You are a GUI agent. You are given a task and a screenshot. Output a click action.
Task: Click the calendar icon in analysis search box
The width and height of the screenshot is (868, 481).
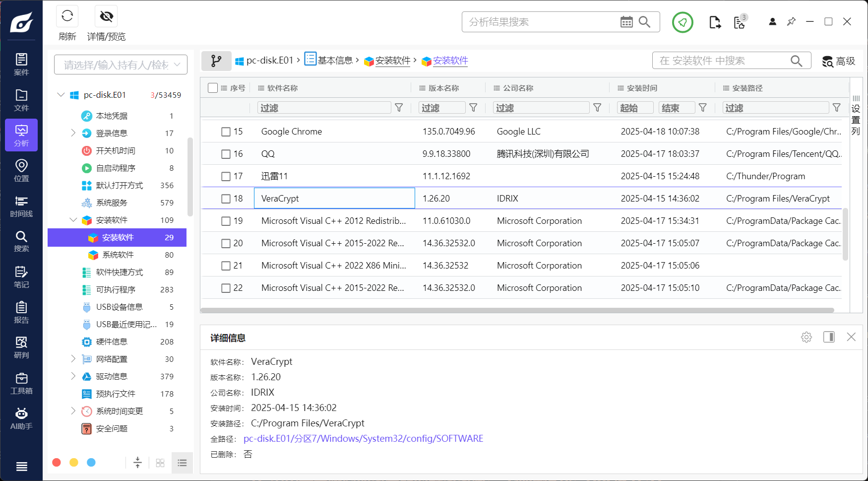tap(626, 22)
